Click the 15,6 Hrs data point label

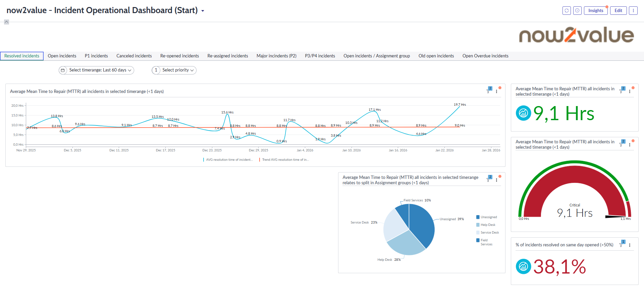(227, 112)
